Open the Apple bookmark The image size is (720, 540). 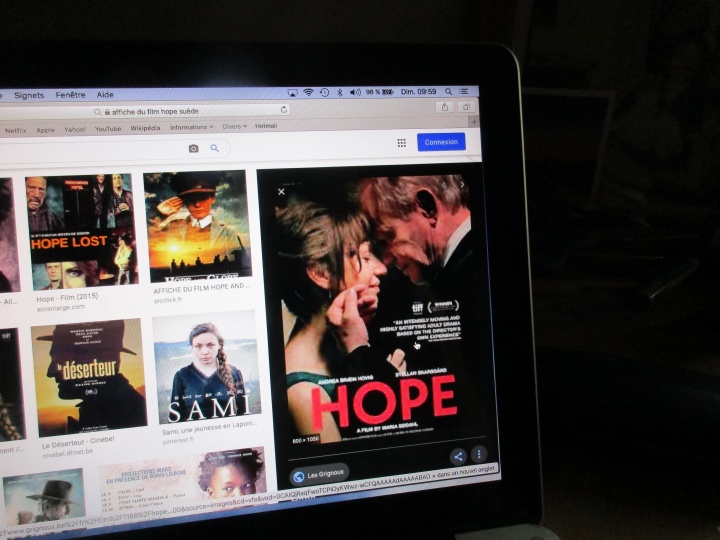[45, 130]
